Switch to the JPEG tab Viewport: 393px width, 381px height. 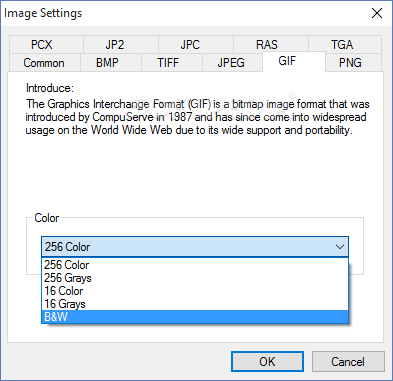232,62
